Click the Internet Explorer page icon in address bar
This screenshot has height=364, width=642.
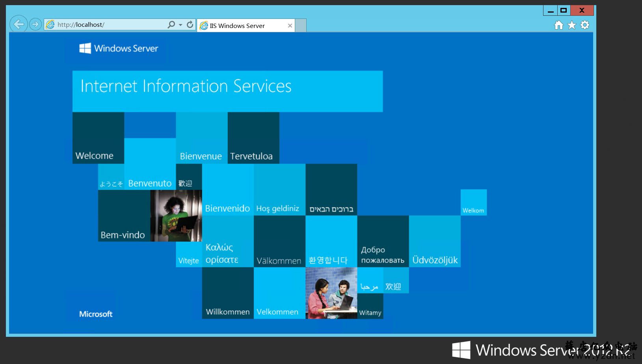click(x=50, y=25)
